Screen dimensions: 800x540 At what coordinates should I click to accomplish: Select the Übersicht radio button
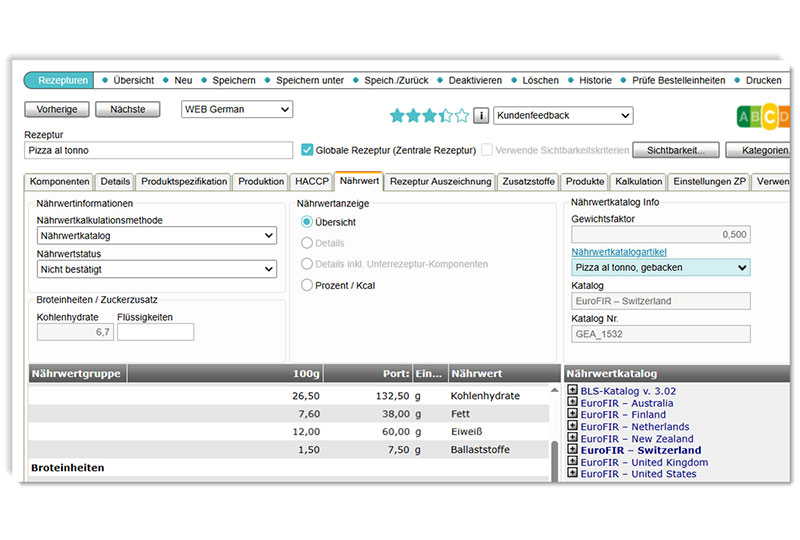tap(307, 222)
